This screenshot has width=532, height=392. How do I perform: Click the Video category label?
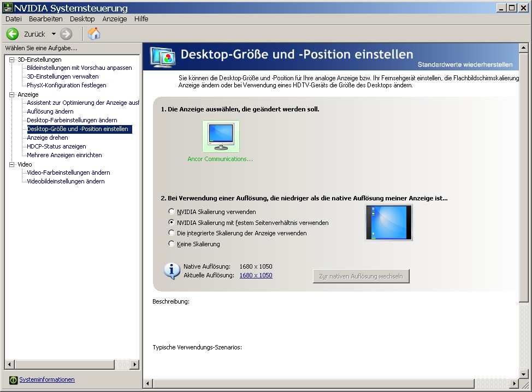point(25,164)
